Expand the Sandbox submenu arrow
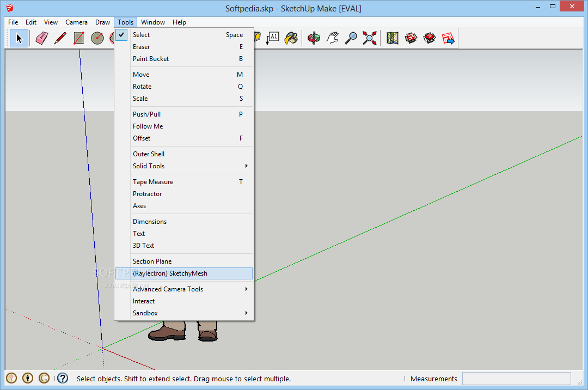This screenshot has width=588, height=390. pyautogui.click(x=247, y=313)
